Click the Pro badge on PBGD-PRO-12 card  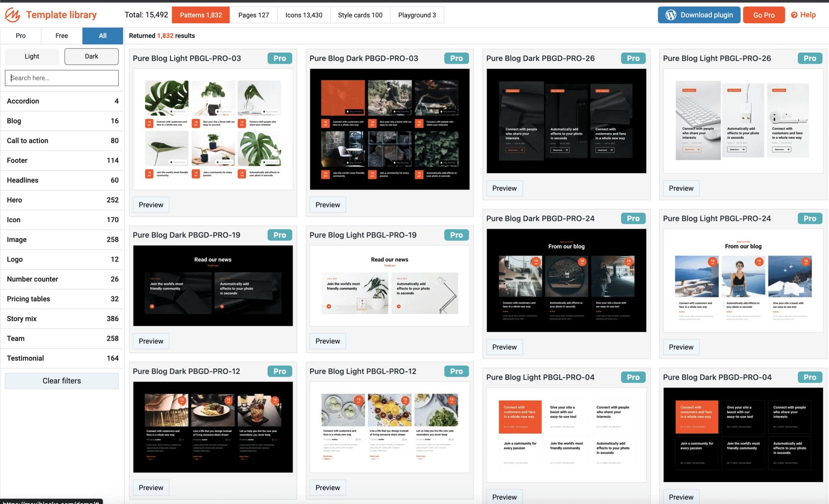pyautogui.click(x=279, y=371)
